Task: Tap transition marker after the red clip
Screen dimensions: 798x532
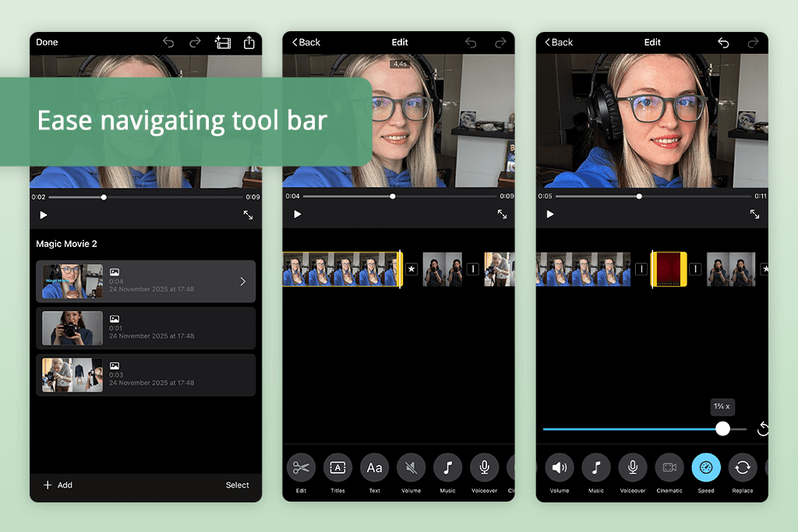Action: (695, 269)
